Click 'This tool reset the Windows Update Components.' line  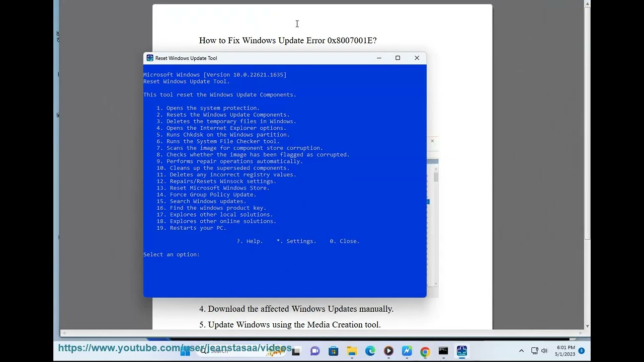click(220, 95)
